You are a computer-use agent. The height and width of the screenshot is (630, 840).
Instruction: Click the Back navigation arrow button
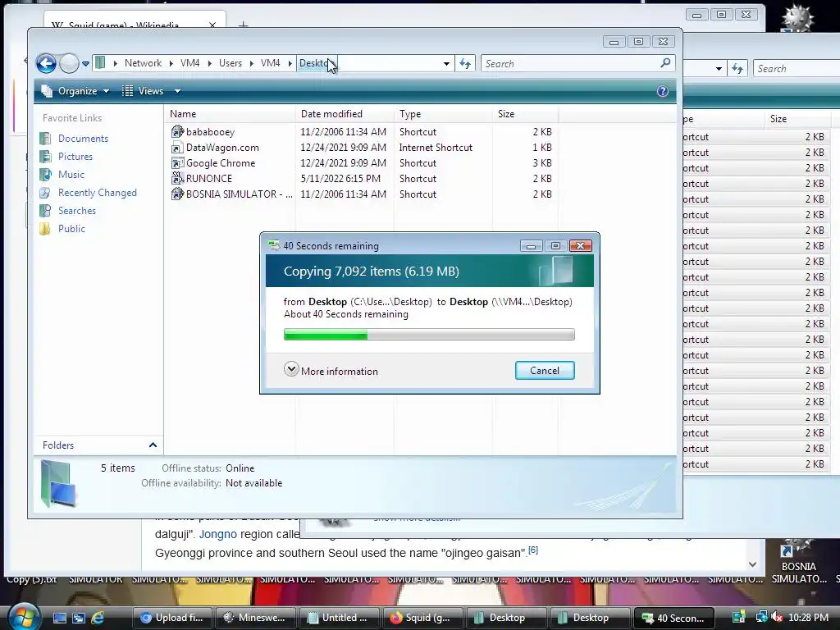pyautogui.click(x=46, y=63)
